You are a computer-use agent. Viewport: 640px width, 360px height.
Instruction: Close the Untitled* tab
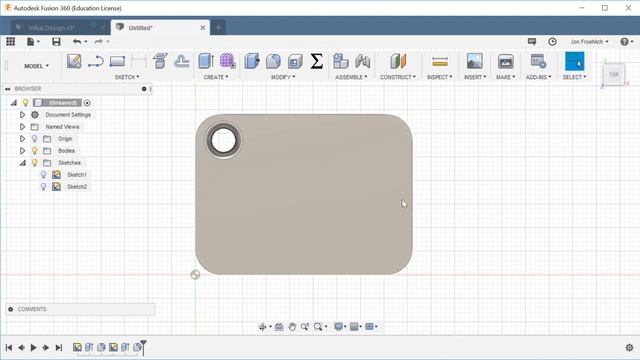click(x=203, y=28)
